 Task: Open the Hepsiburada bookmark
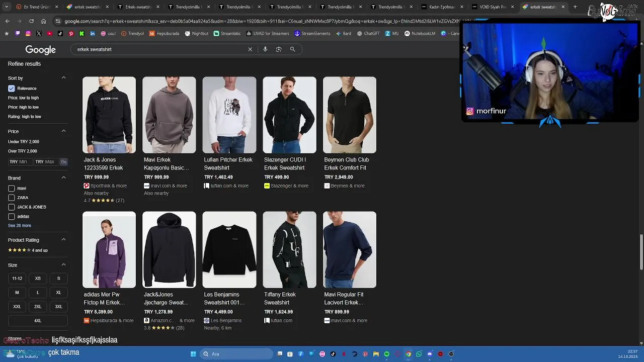click(x=164, y=34)
